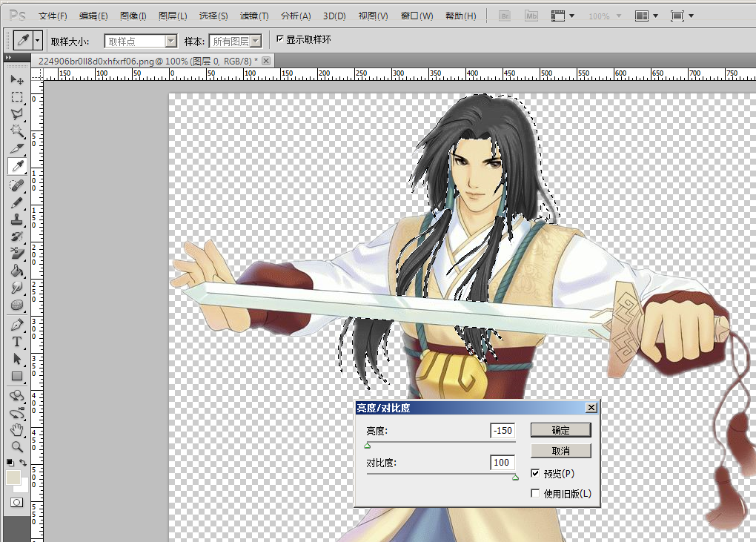Select the Polygonal Lasso tool

(17, 114)
